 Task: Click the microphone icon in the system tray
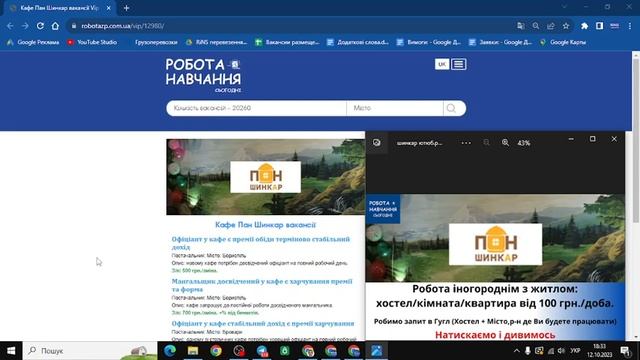click(527, 351)
